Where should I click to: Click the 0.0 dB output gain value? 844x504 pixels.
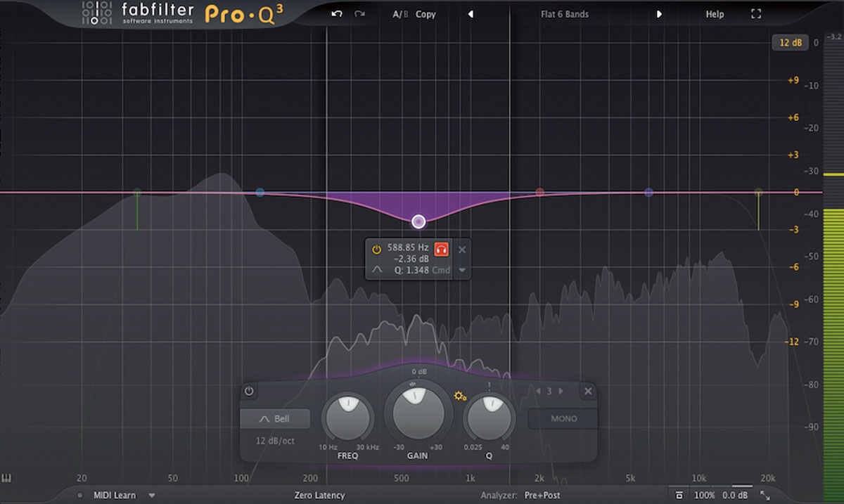pyautogui.click(x=736, y=496)
